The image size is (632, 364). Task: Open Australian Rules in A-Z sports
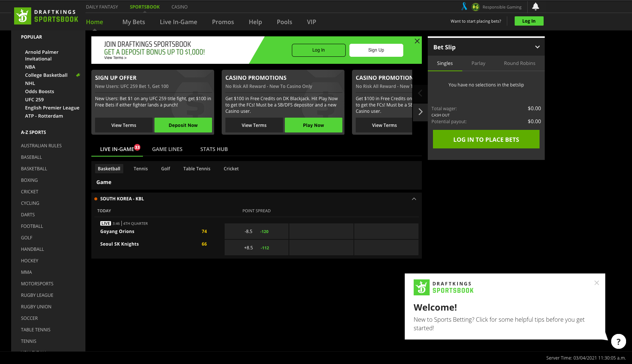[41, 146]
